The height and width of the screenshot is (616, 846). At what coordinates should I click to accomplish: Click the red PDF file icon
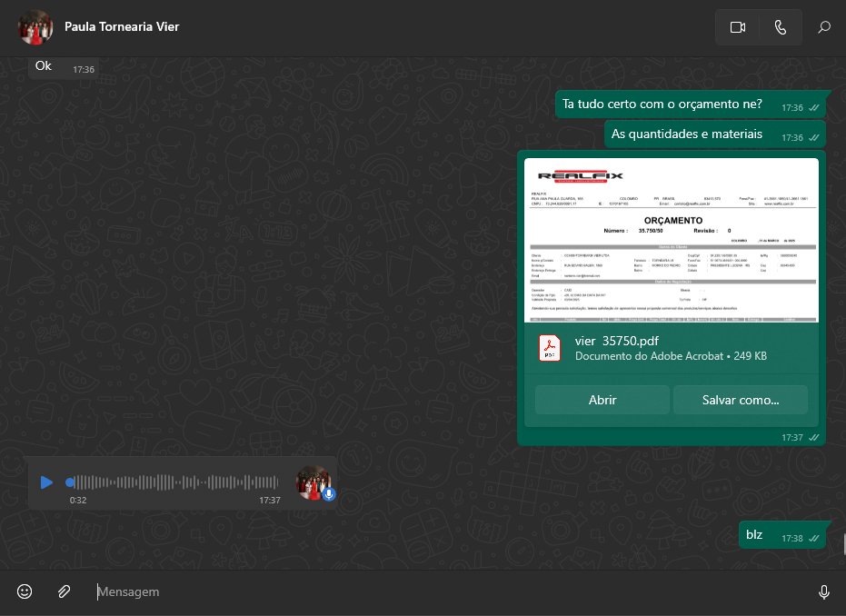pyautogui.click(x=550, y=348)
